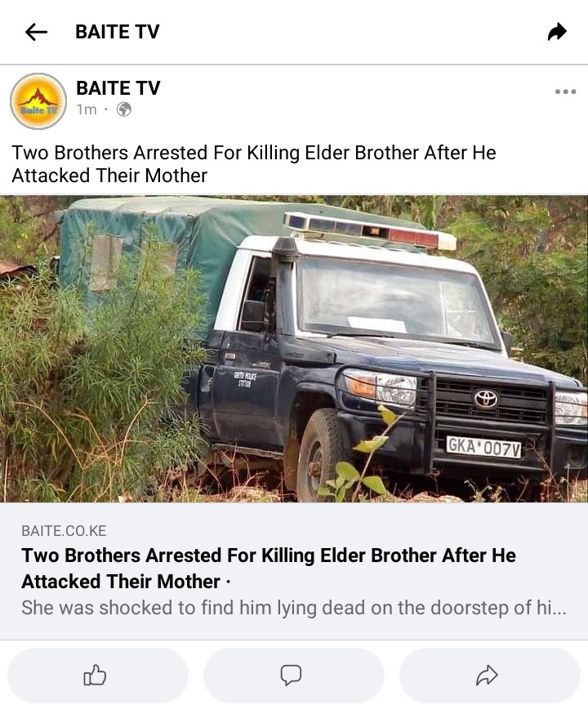Tap the 1m post timestamp
Image resolution: width=588 pixels, height=705 pixels.
(87, 109)
